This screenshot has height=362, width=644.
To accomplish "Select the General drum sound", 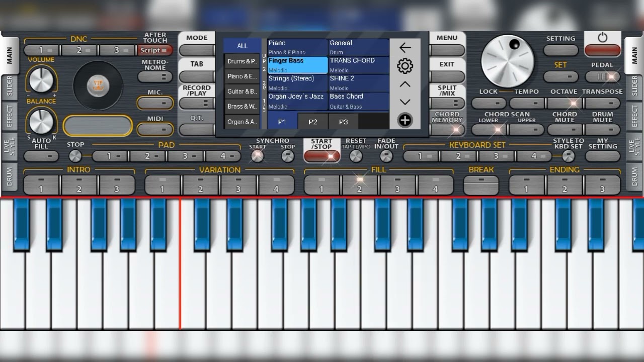I will coord(359,47).
